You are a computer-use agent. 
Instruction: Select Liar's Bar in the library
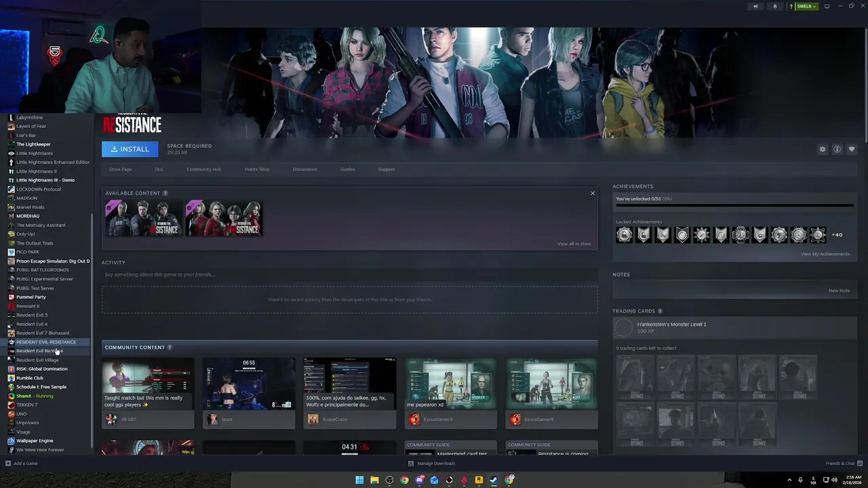[26, 136]
